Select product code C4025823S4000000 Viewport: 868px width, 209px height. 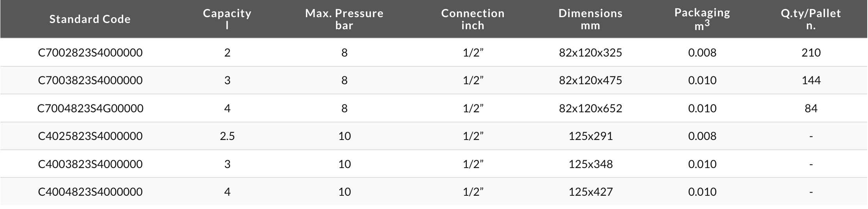click(90, 136)
